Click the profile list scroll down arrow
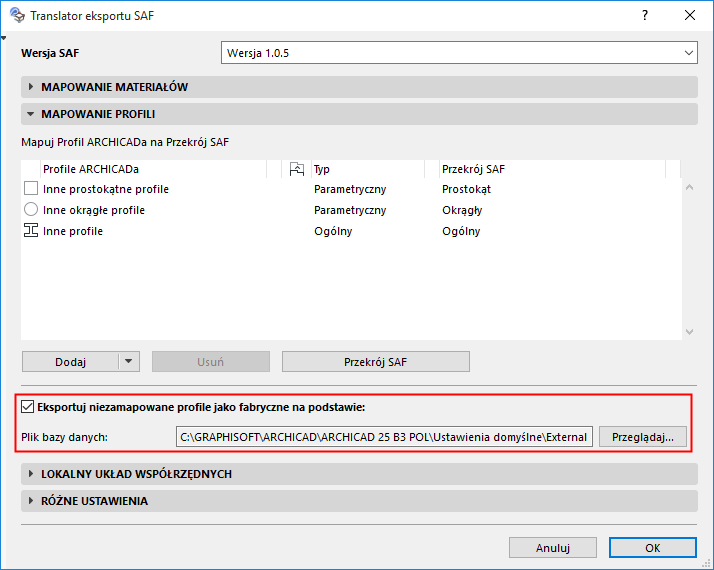The height and width of the screenshot is (570, 714). click(x=689, y=332)
